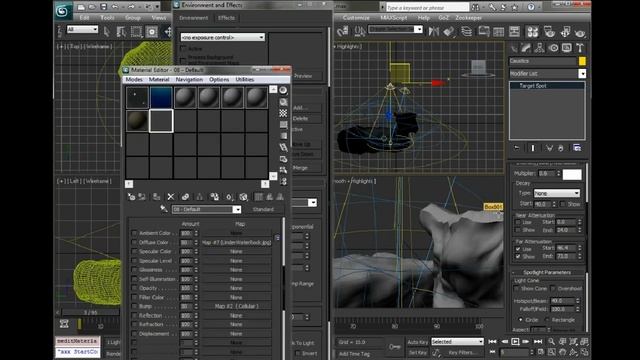Click the Go to End playback button
This screenshot has width=640, height=360.
point(538,342)
